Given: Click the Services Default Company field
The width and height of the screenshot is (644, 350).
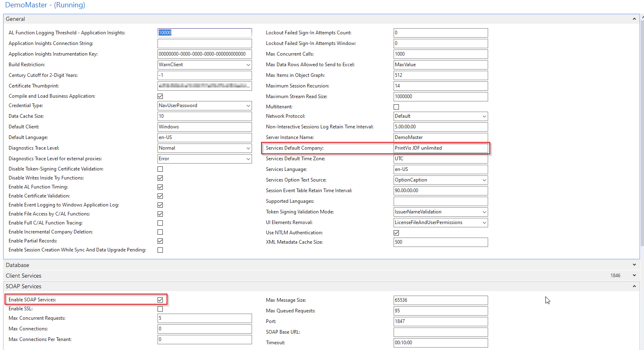Looking at the screenshot, I should [x=440, y=148].
